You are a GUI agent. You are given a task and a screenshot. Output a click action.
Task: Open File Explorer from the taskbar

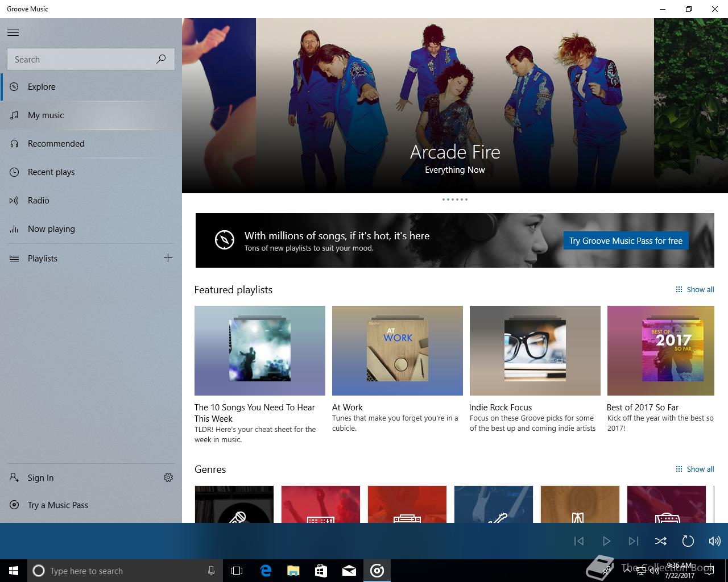pyautogui.click(x=293, y=571)
